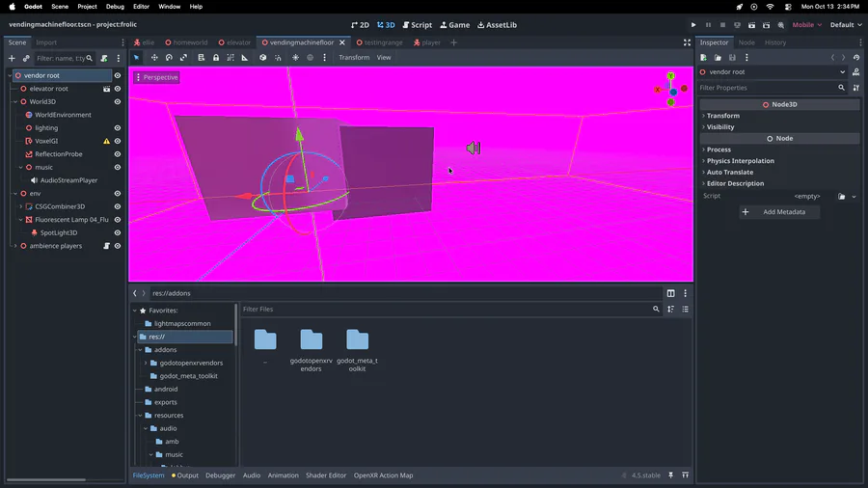The image size is (868, 488).
Task: Attach a script to selected node
Action: tap(104, 58)
